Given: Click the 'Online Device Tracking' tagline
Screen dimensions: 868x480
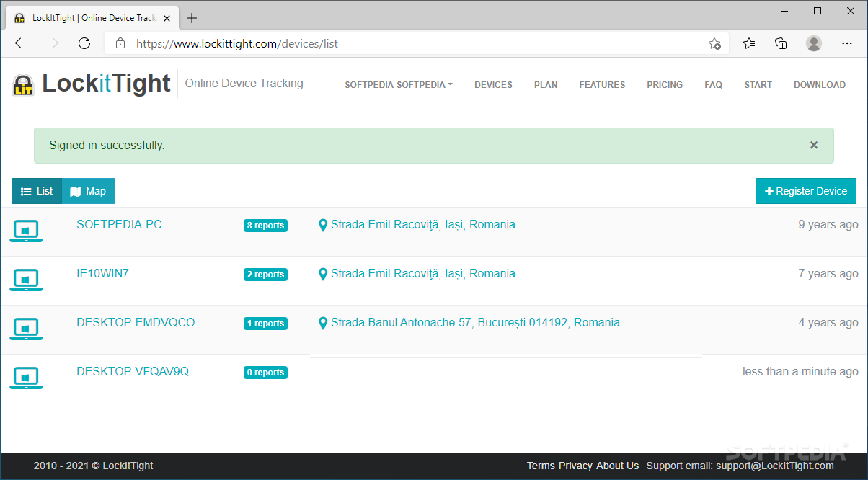Looking at the screenshot, I should (244, 84).
